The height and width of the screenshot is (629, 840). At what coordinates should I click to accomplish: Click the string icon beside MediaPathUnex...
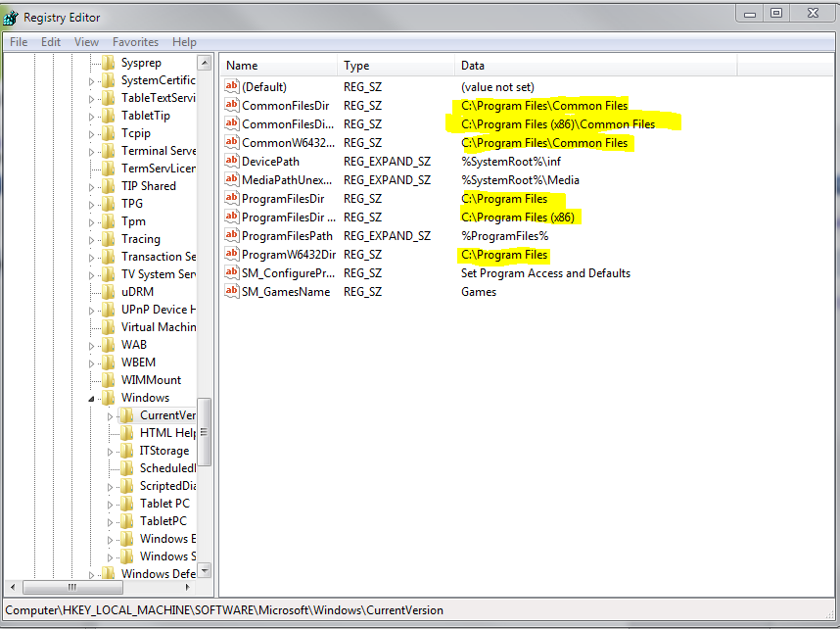[231, 179]
